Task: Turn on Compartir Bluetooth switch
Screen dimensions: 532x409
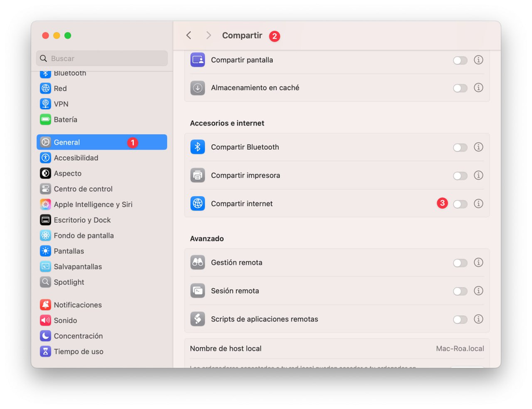Action: pos(460,147)
